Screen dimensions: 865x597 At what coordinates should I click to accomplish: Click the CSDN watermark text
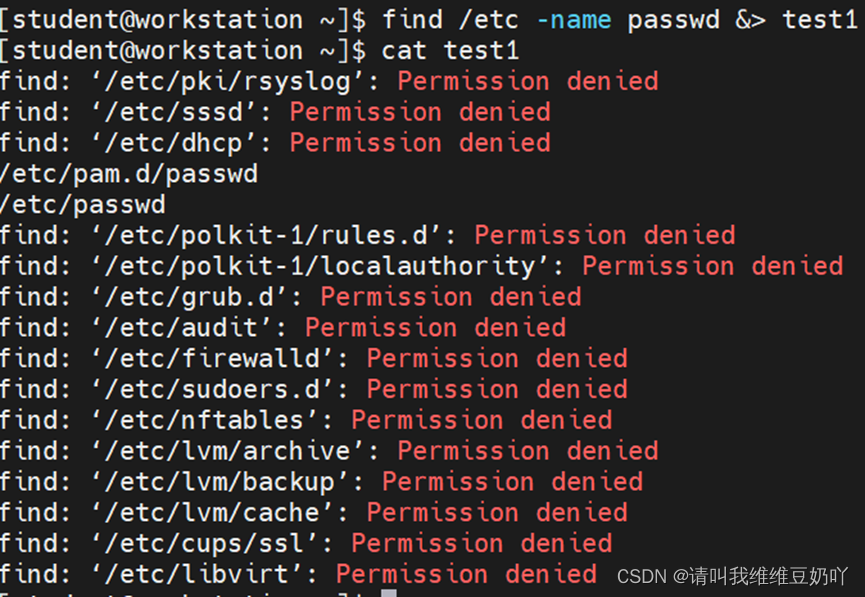(x=732, y=577)
